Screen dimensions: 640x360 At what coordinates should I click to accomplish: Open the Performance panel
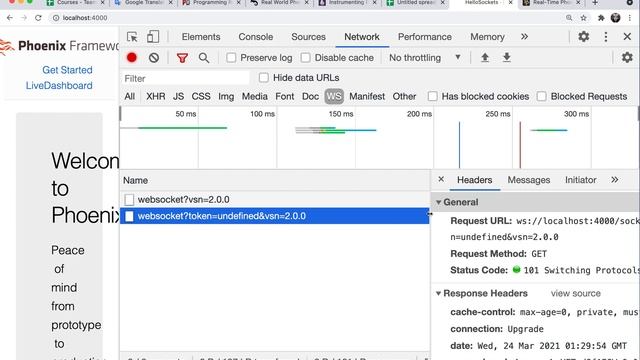point(424,37)
